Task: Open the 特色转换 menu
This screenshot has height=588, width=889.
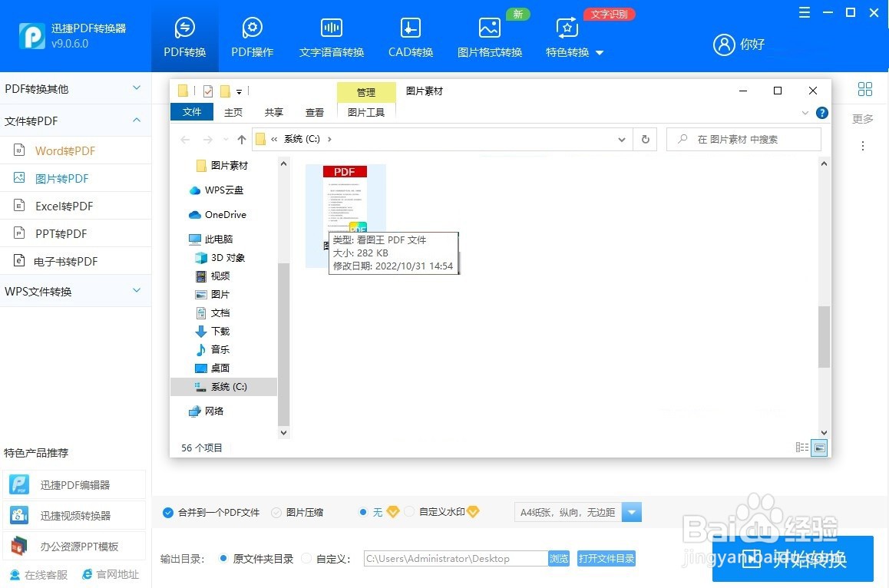Action: tap(574, 38)
